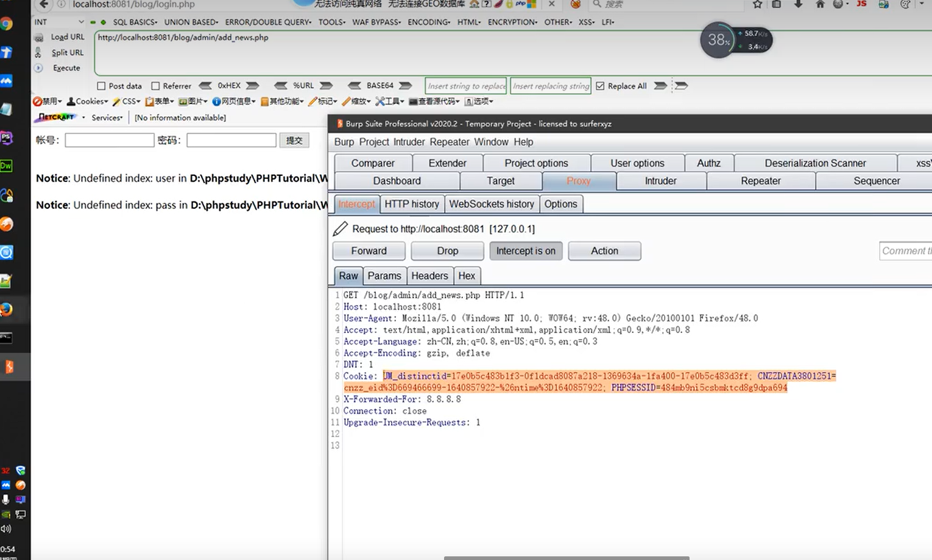Uncheck the Replace All checkbox
Viewport: 932px width, 560px height.
600,86
